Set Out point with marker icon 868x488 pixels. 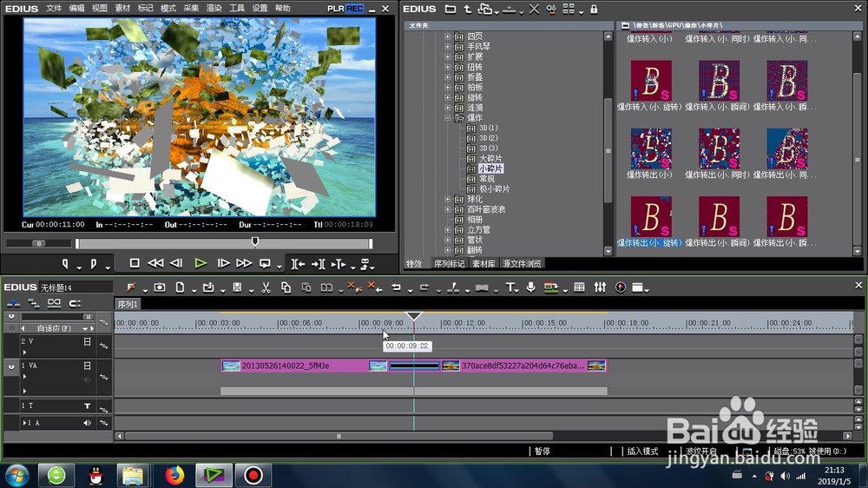(94, 264)
